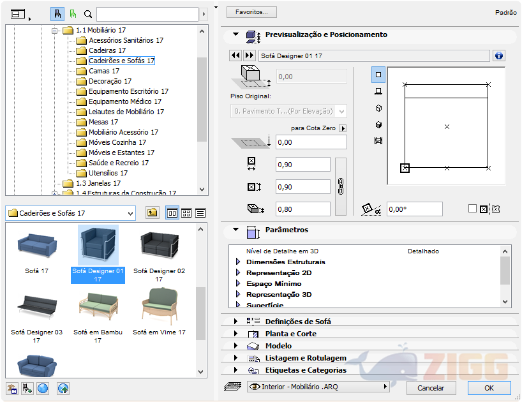Select the 2D plan preview icon
Screen dimensions: 522x402
tap(378, 74)
